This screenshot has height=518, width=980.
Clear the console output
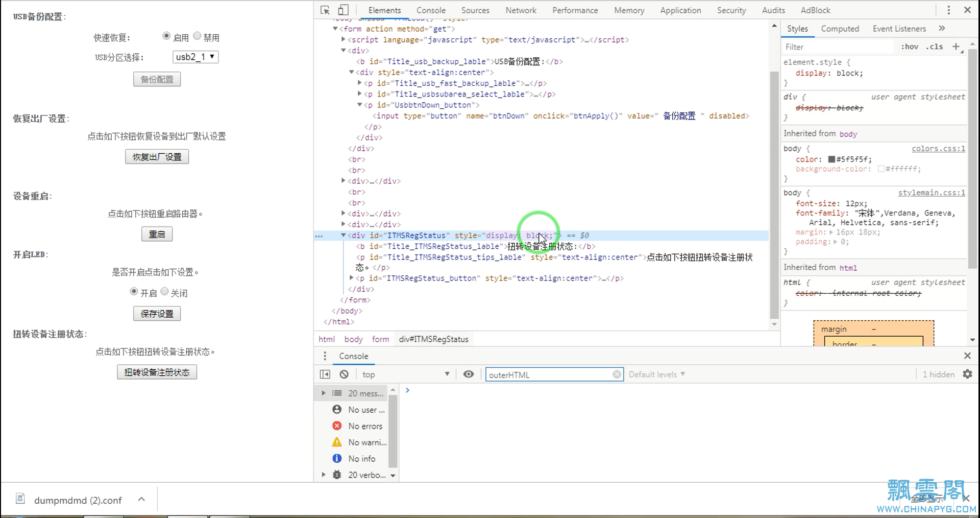pyautogui.click(x=344, y=374)
